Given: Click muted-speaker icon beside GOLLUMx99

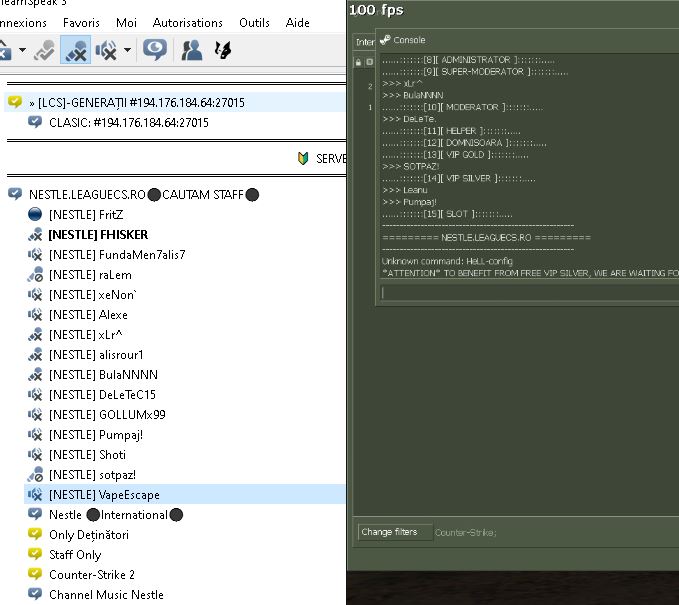Looking at the screenshot, I should pyautogui.click(x=35, y=415).
